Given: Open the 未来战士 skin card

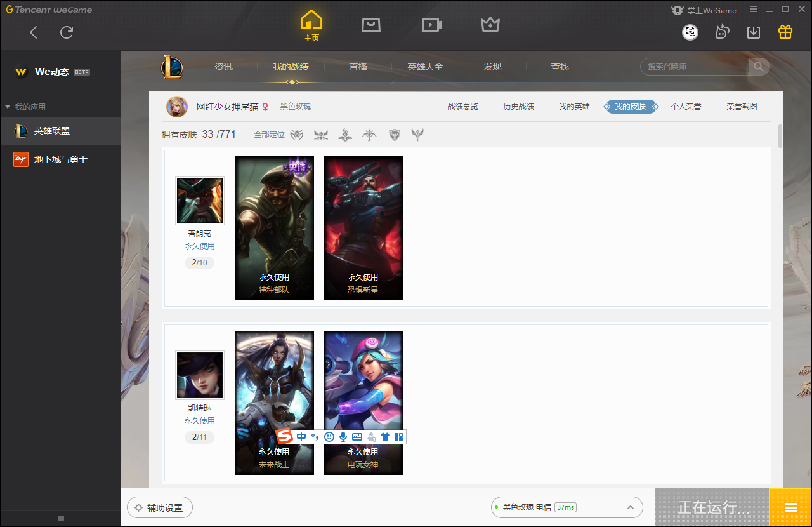Looking at the screenshot, I should coord(274,403).
